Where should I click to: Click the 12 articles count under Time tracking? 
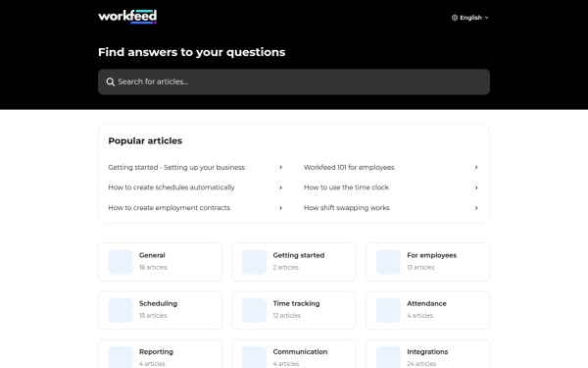287,315
